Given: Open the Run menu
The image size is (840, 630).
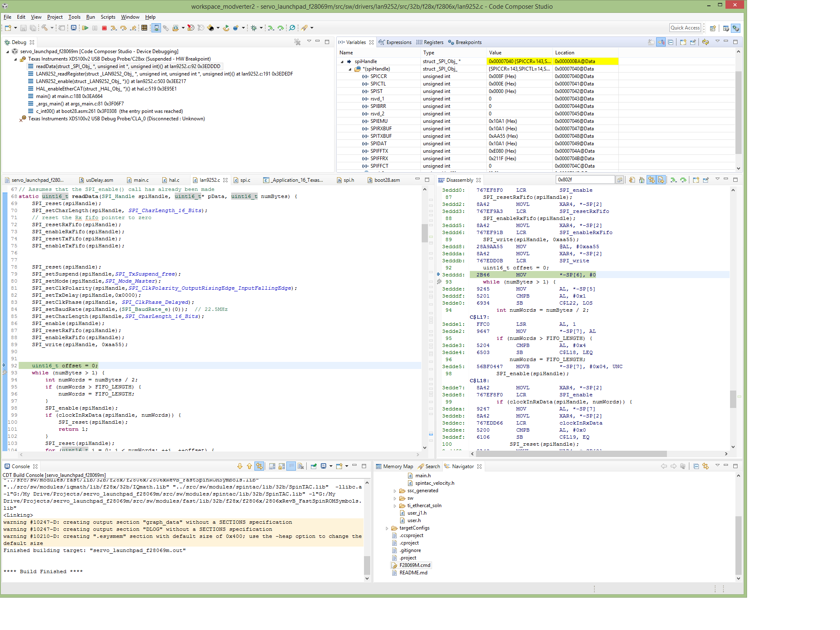Looking at the screenshot, I should coord(90,17).
